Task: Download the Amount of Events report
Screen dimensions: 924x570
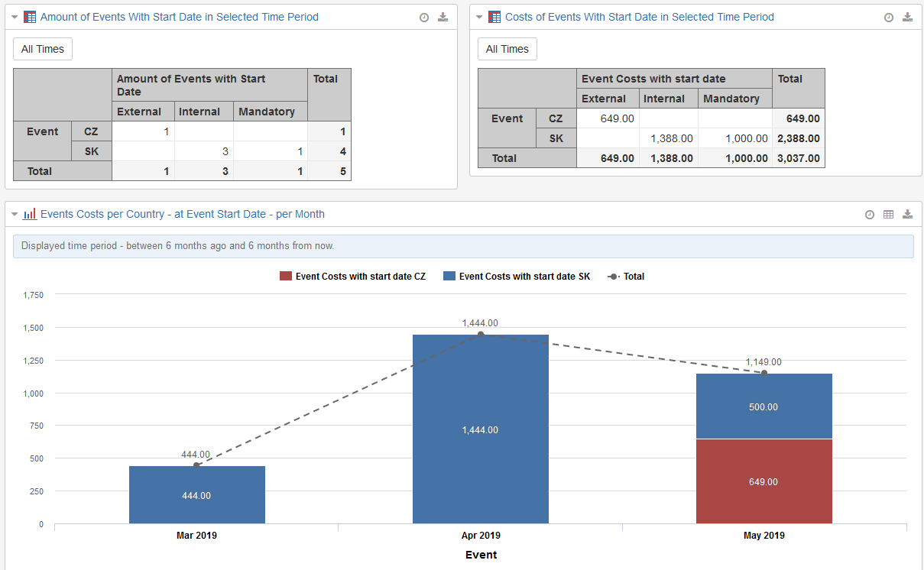Action: click(x=443, y=18)
